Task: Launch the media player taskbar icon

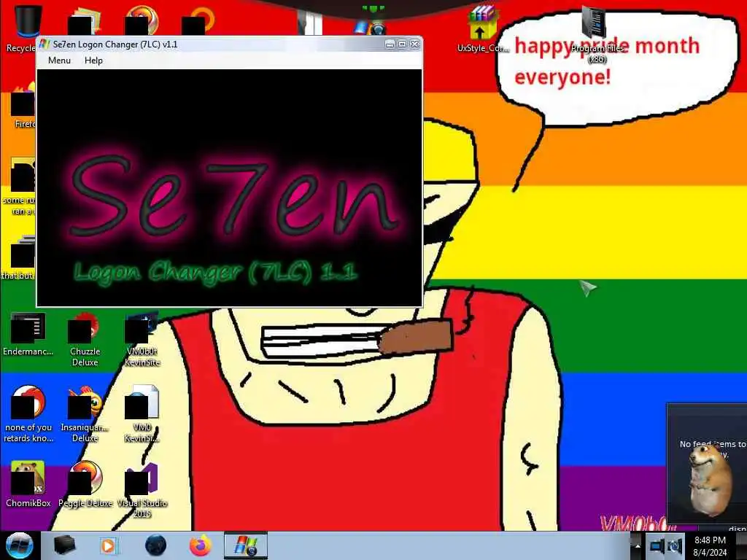Action: (x=109, y=545)
